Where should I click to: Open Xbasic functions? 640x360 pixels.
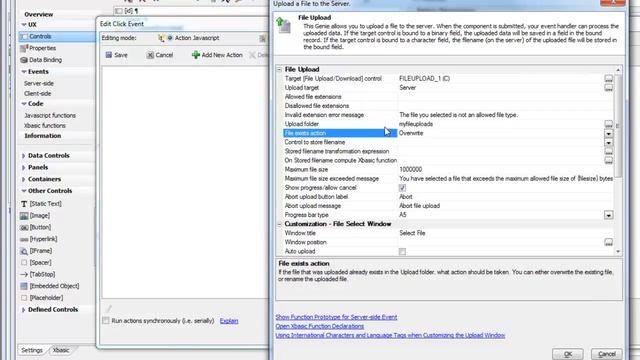click(x=44, y=126)
